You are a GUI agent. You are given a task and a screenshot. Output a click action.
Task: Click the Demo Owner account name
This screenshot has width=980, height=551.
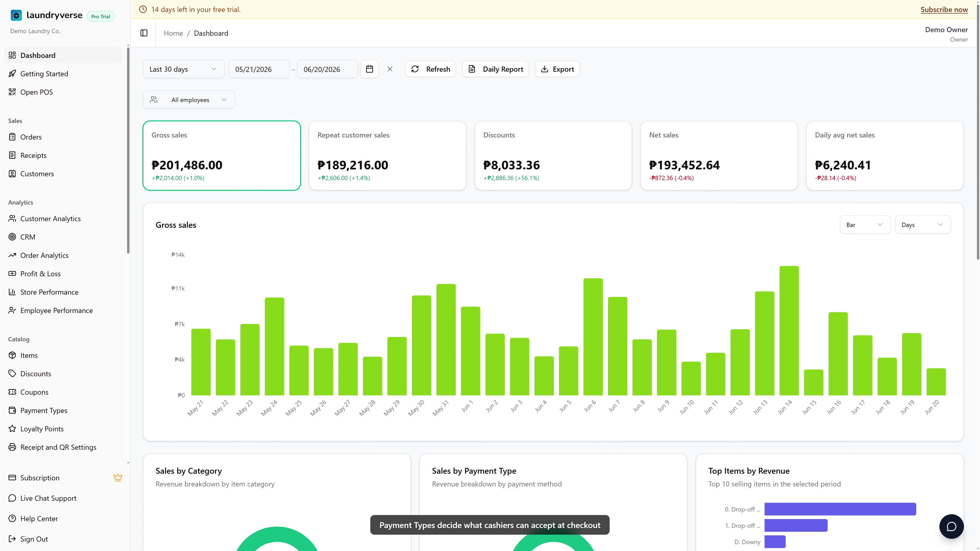(x=946, y=30)
